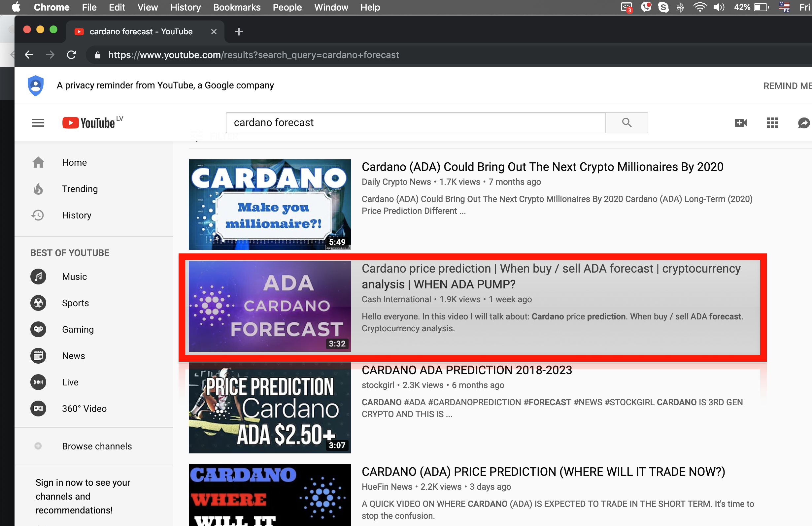The width and height of the screenshot is (812, 526).
Task: Click the volume icon in menu bar
Action: 719,7
